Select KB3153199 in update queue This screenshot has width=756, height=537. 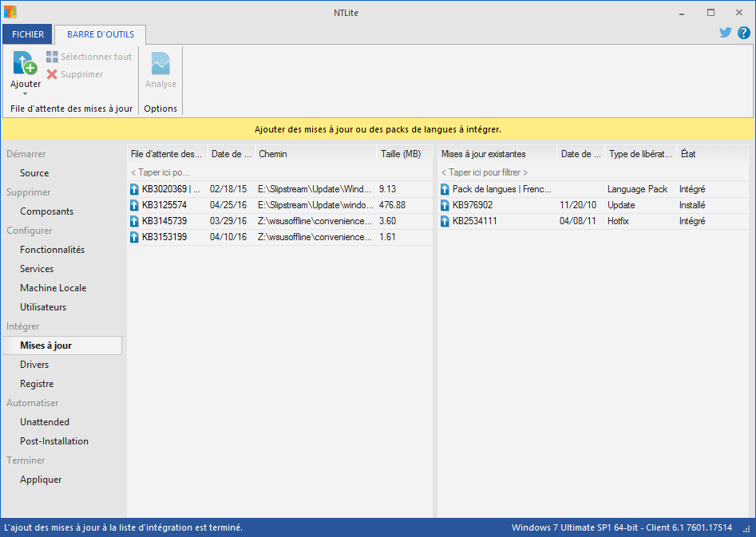click(164, 237)
